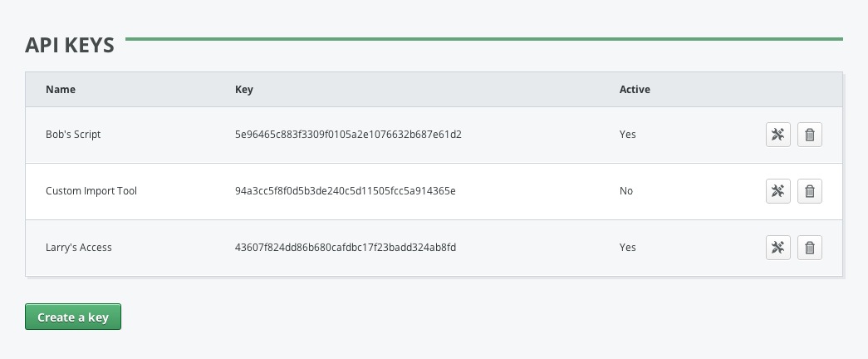The height and width of the screenshot is (359, 868).
Task: Click the Name column header
Action: (x=60, y=89)
